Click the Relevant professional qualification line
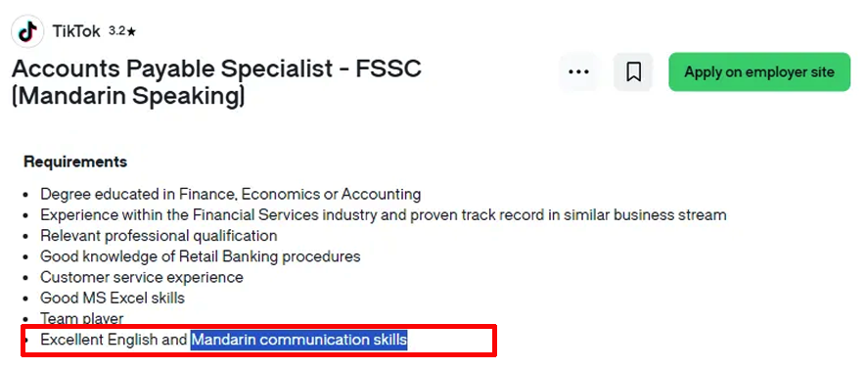This screenshot has width=868, height=369. 159,236
